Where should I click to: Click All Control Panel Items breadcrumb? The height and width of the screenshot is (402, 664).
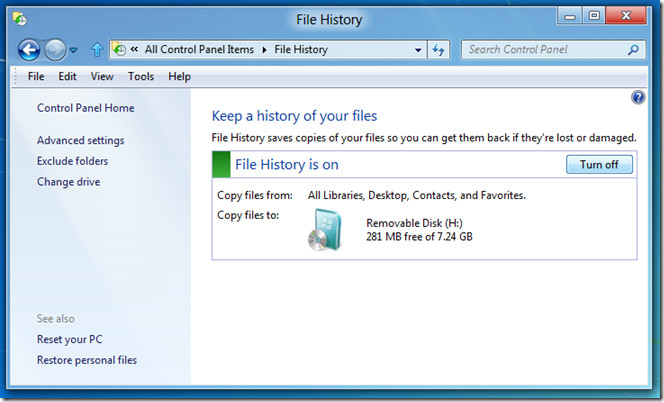click(x=199, y=50)
